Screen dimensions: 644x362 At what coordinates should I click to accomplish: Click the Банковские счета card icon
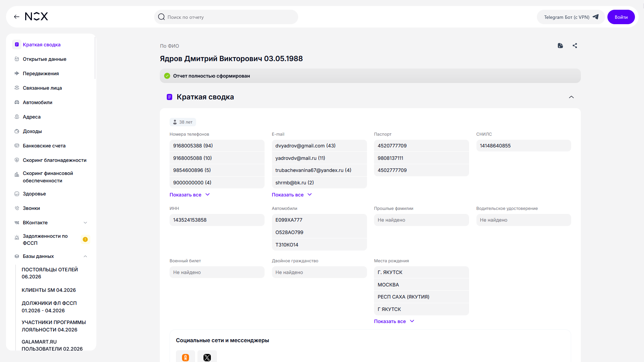coord(17,146)
